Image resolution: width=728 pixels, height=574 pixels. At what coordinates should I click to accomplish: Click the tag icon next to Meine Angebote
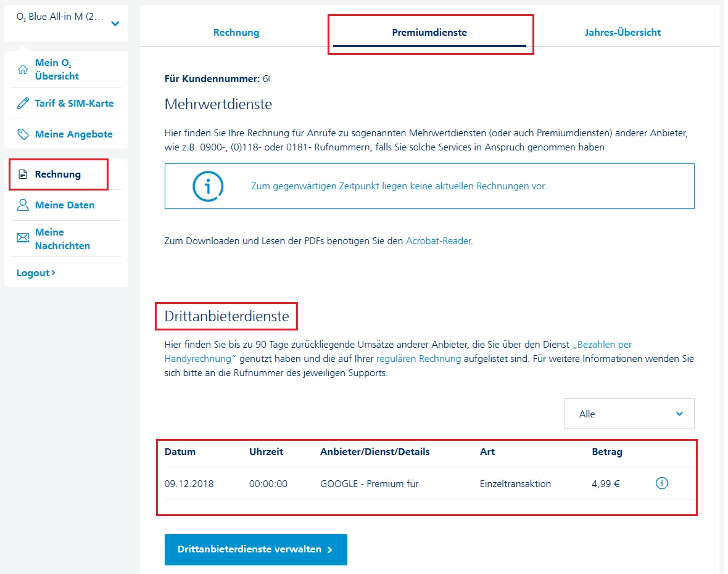(x=23, y=134)
